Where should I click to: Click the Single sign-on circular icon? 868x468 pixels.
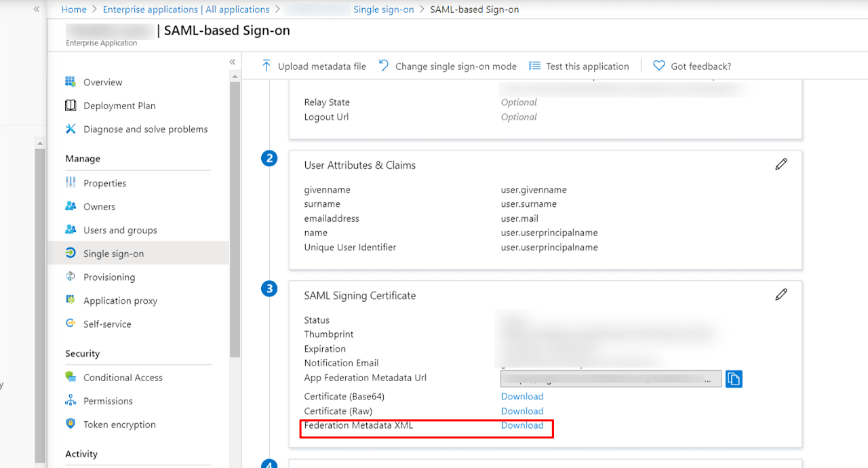tap(71, 253)
